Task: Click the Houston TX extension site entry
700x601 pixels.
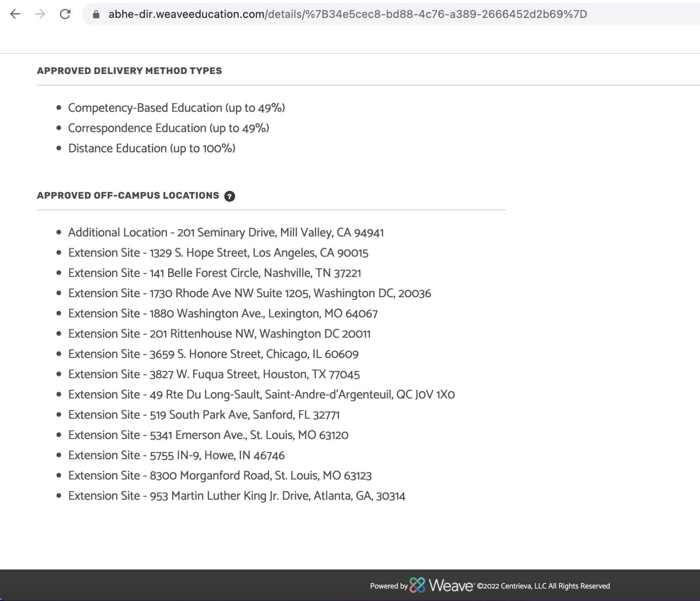Action: tap(213, 374)
